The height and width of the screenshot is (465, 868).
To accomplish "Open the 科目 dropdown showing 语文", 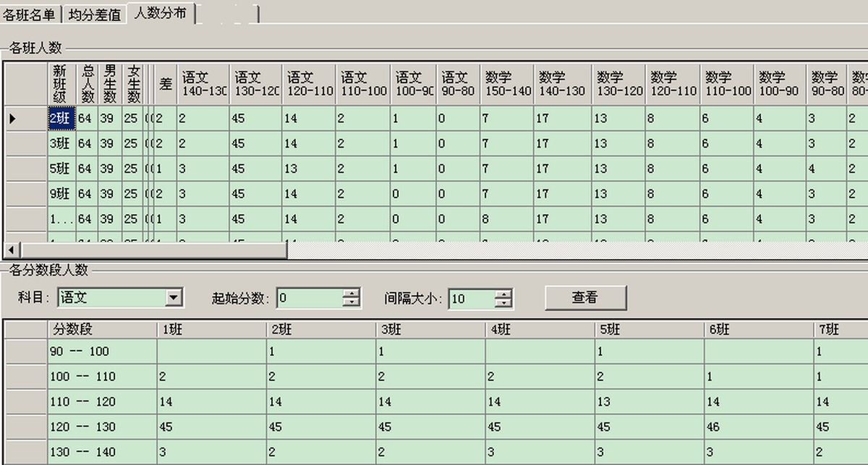I will 174,297.
